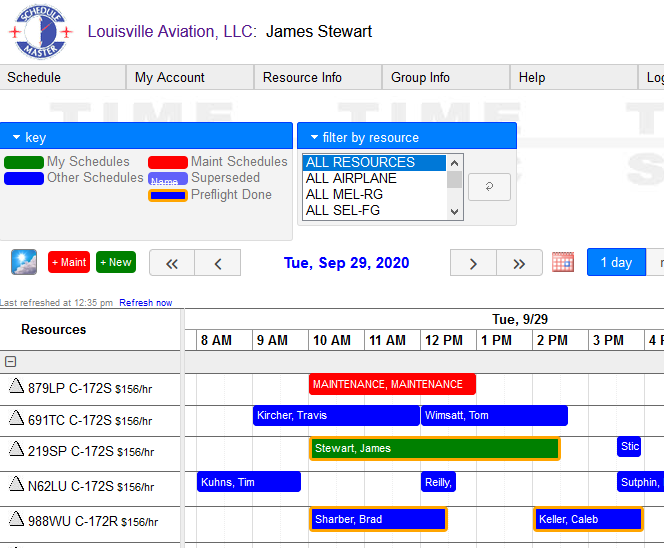Open Wimsatt, Tom reservation
The image size is (664, 548).
tap(494, 415)
